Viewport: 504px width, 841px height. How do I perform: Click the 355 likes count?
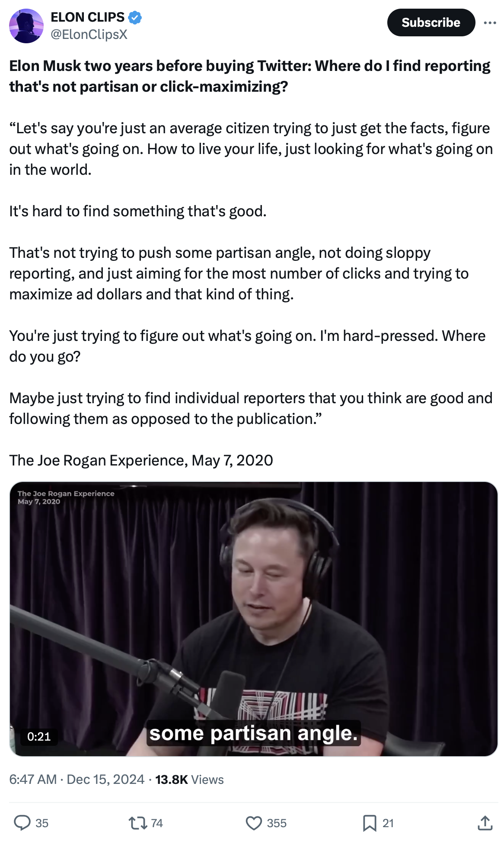point(277,823)
